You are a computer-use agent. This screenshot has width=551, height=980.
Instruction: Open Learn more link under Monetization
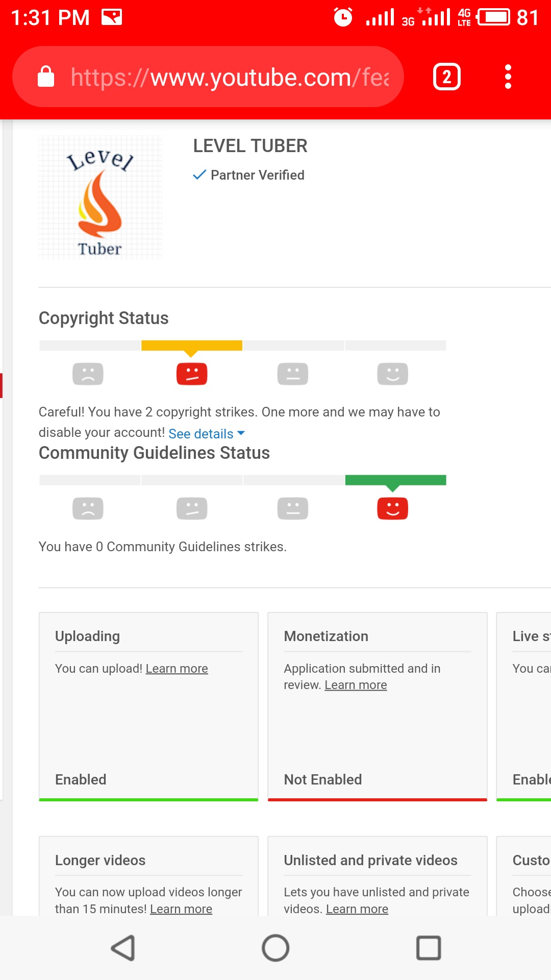point(356,685)
